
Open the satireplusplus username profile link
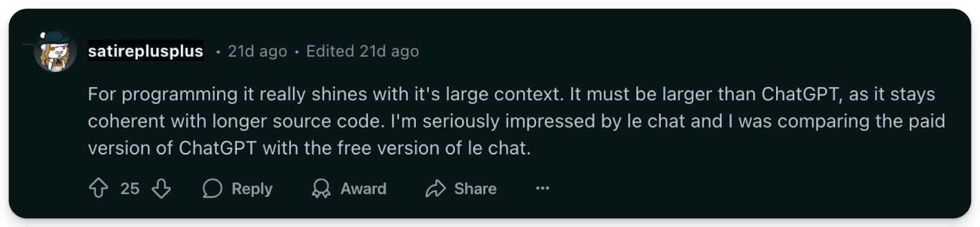pos(146,51)
